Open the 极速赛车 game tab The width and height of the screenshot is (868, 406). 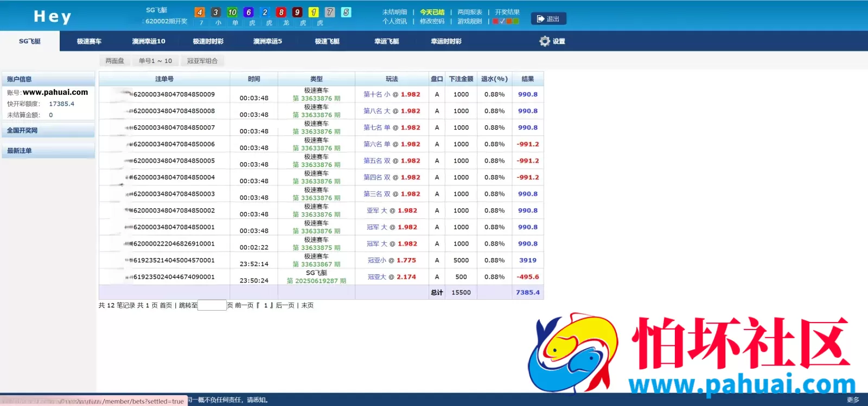pos(89,41)
